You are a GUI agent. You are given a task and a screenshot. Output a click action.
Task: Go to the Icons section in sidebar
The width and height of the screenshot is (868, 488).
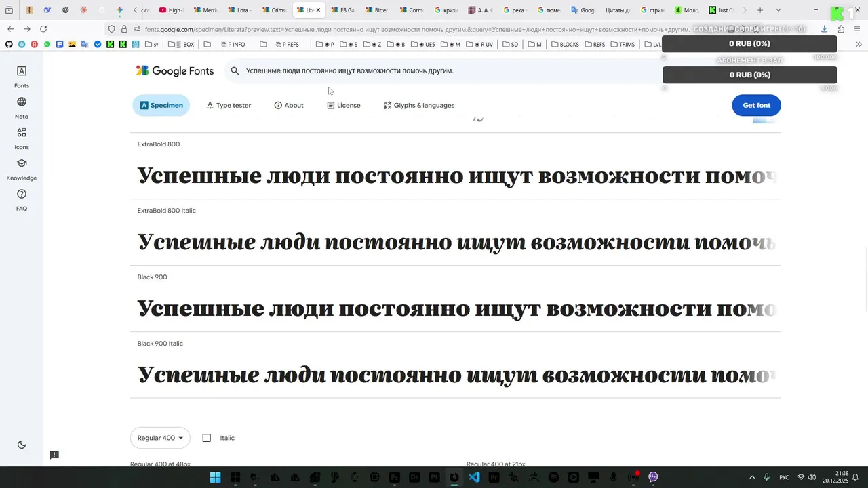coord(22,138)
